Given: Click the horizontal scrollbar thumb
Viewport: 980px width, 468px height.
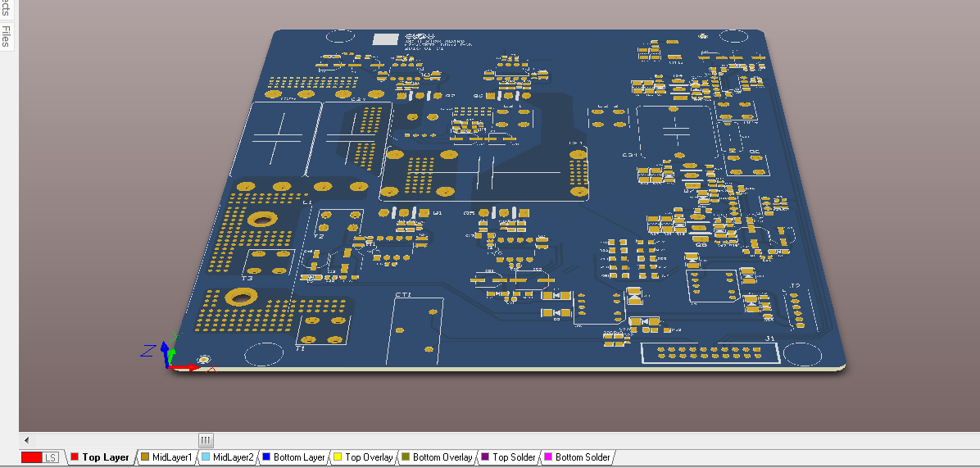Looking at the screenshot, I should coord(206,439).
